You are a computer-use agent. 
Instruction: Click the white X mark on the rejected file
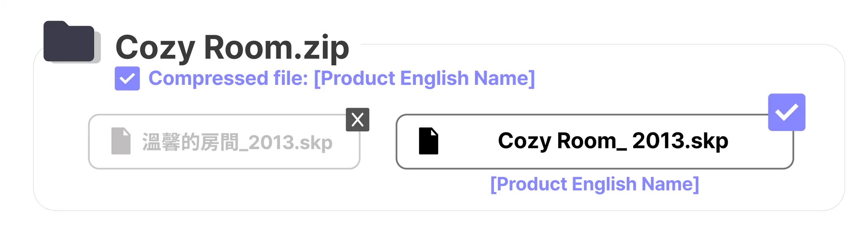(x=358, y=120)
